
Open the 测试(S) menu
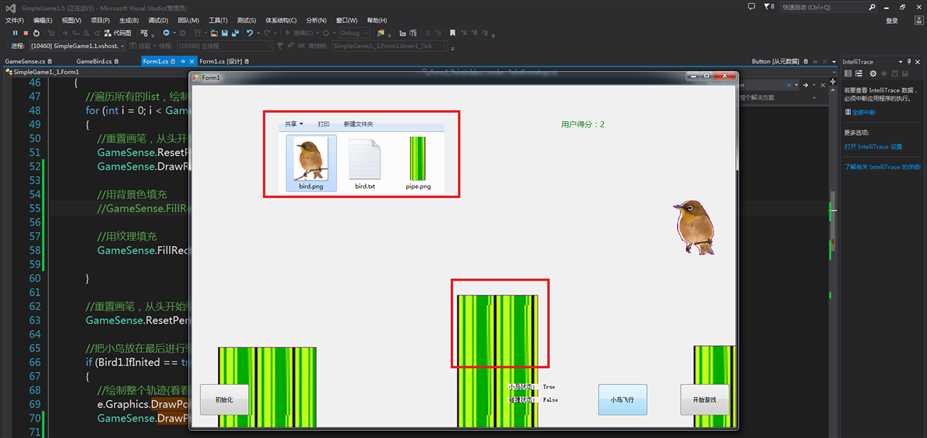[247, 20]
